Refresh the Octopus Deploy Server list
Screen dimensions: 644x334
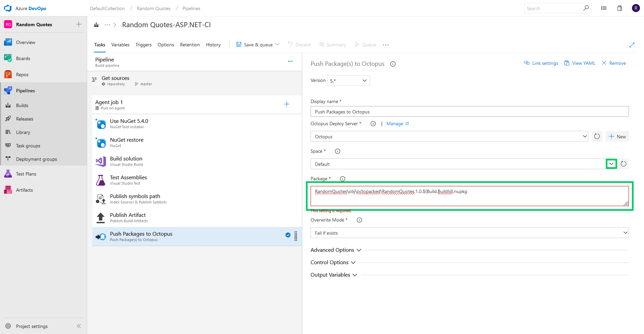pos(597,136)
